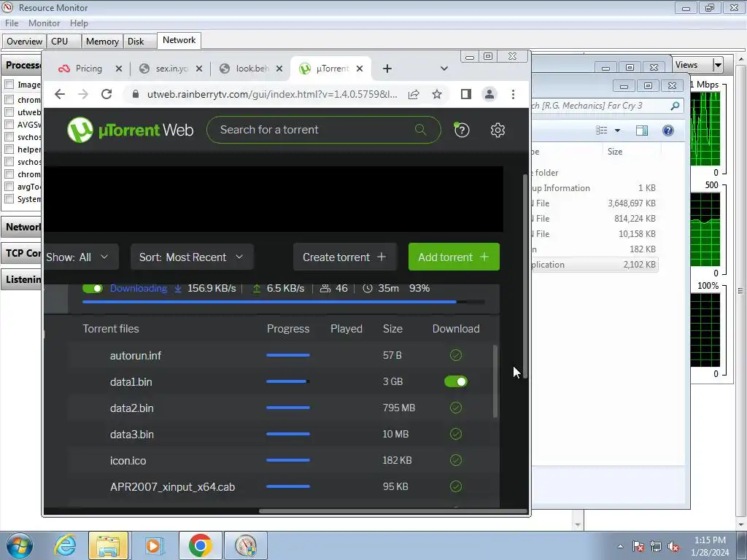Toggle Chrome side panel icon
The width and height of the screenshot is (747, 560).
tap(466, 94)
